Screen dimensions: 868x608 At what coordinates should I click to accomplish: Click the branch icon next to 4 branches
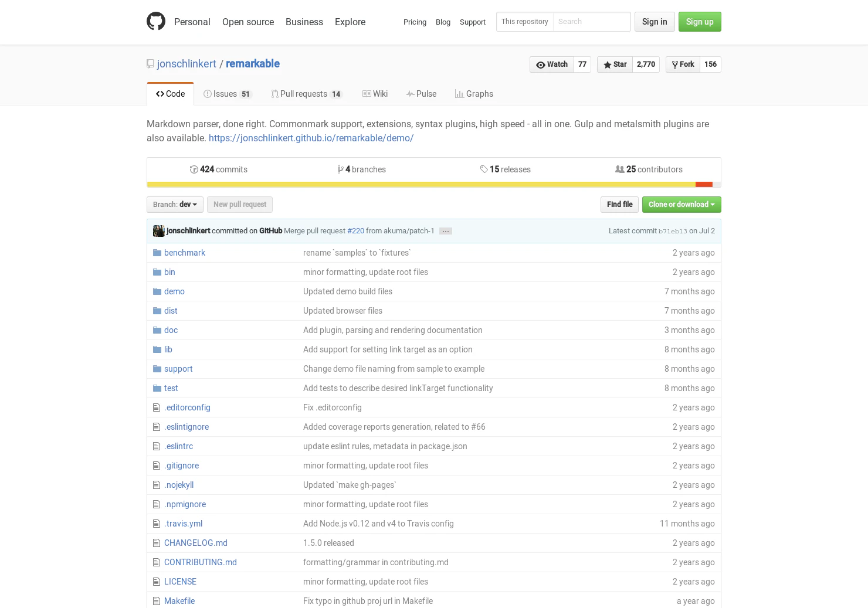(340, 169)
